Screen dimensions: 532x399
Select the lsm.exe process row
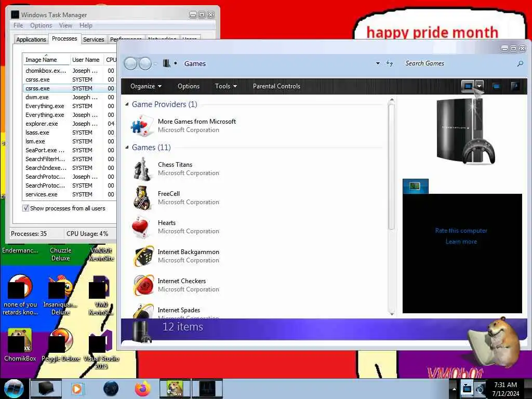70,141
